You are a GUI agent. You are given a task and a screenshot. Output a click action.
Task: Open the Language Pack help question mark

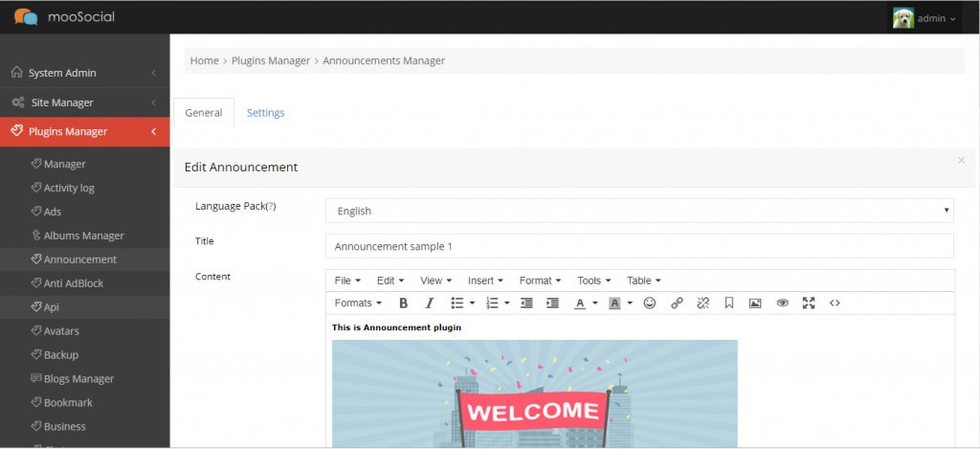[271, 207]
